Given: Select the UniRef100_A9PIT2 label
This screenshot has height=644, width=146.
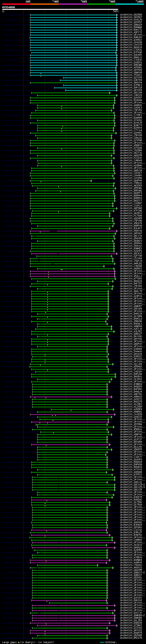Looking at the screenshot, I should [131, 32].
